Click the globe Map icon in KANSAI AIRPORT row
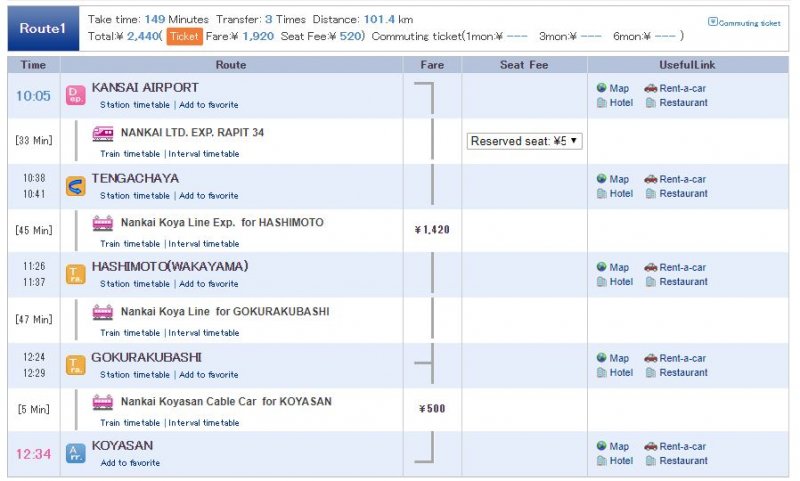This screenshot has height=481, width=800. click(602, 88)
